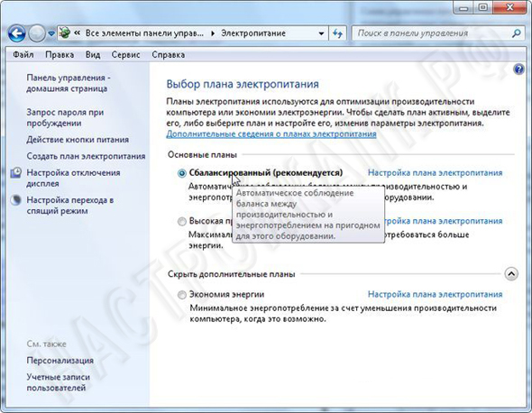This screenshot has height=413, width=532.
Task: Open recent pages dropdown near navigation arrows
Action: 51,34
